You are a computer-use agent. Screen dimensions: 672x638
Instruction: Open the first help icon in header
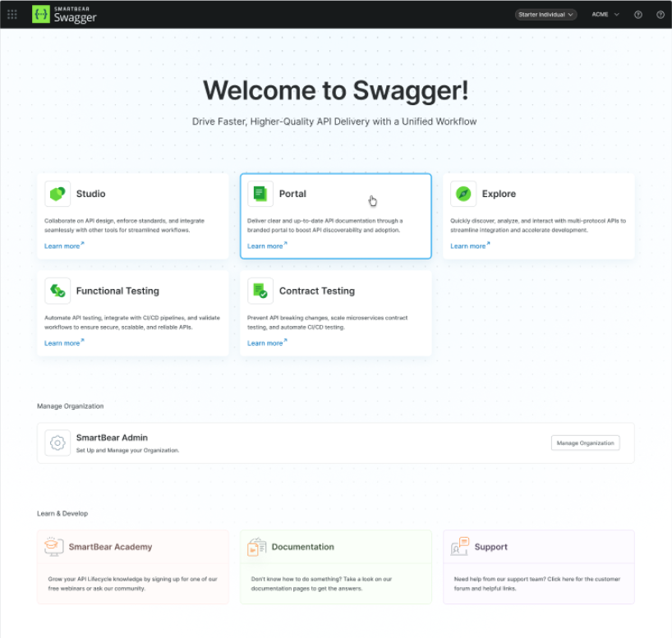638,15
